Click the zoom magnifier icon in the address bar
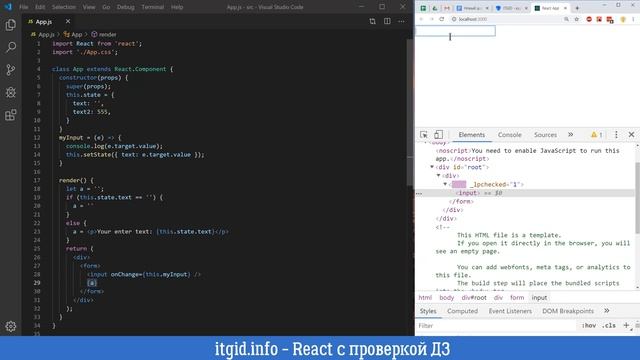Image resolution: width=640 pixels, height=360 pixels. coord(566,19)
